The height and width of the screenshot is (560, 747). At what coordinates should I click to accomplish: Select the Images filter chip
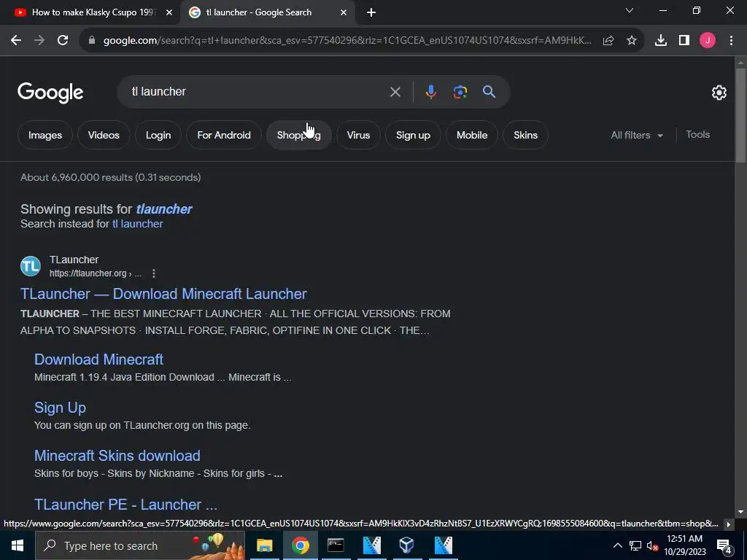(x=44, y=135)
